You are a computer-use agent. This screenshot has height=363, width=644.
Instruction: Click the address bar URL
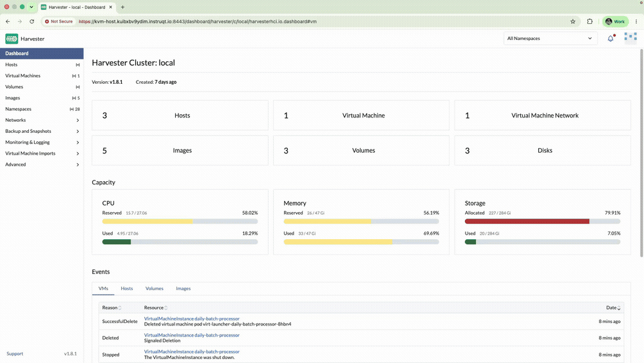tap(198, 21)
